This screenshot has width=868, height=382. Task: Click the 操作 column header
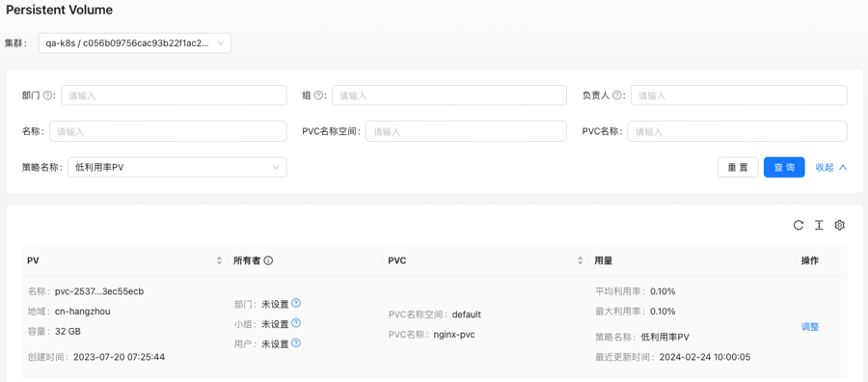[x=810, y=260]
